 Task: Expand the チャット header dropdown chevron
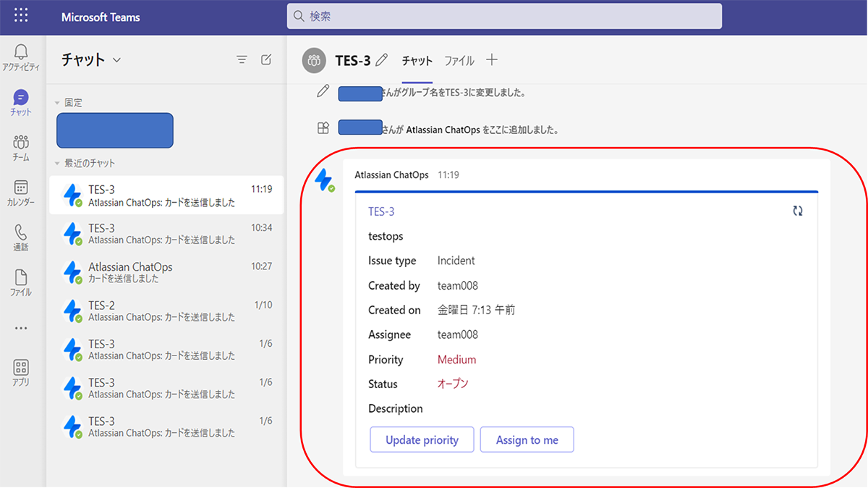tap(117, 60)
